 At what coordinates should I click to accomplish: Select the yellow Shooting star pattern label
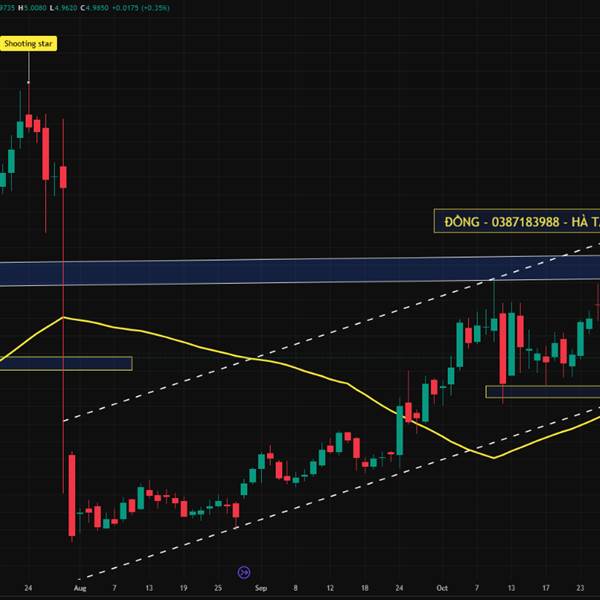tap(28, 44)
